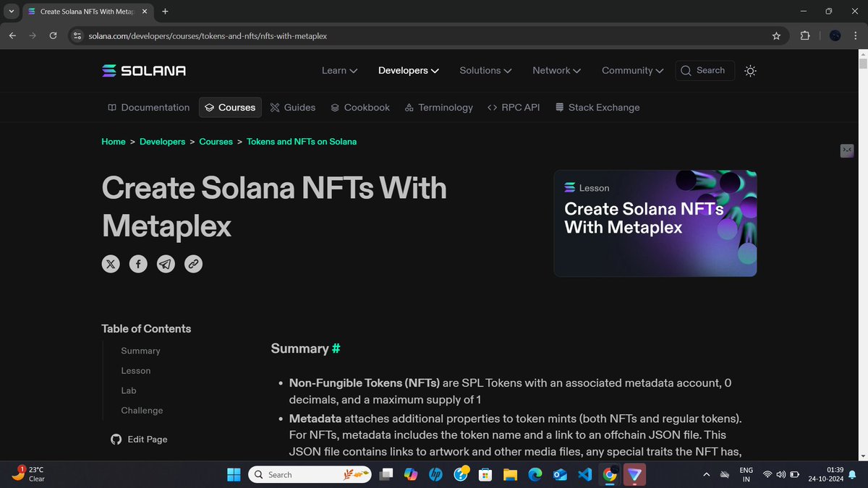Image resolution: width=868 pixels, height=488 pixels.
Task: Expand the Network dropdown menu
Action: 557,70
